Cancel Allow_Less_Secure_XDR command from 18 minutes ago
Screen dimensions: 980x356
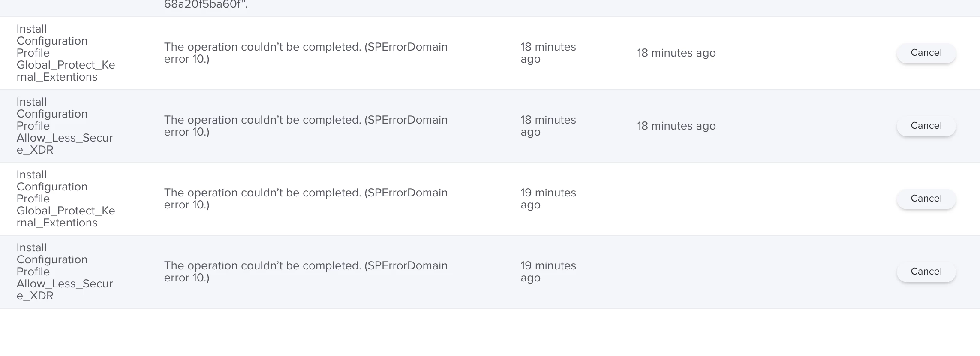click(x=926, y=126)
